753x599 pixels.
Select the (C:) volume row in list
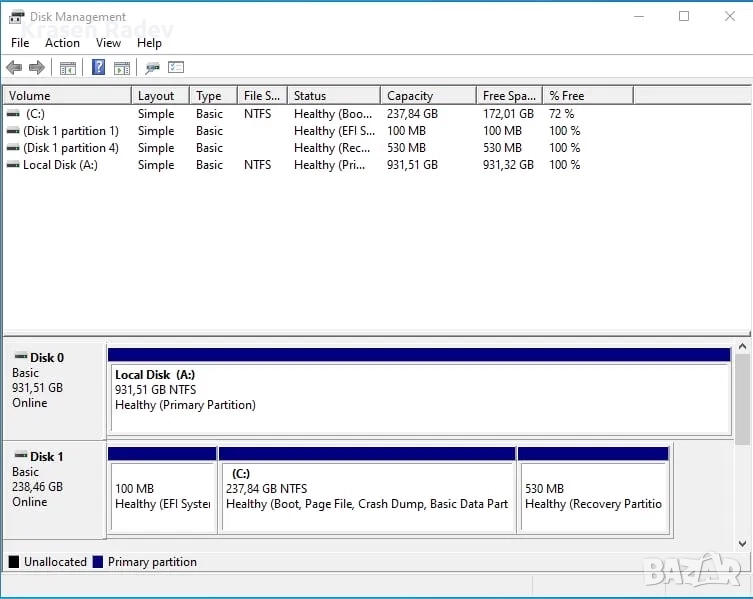coord(36,114)
